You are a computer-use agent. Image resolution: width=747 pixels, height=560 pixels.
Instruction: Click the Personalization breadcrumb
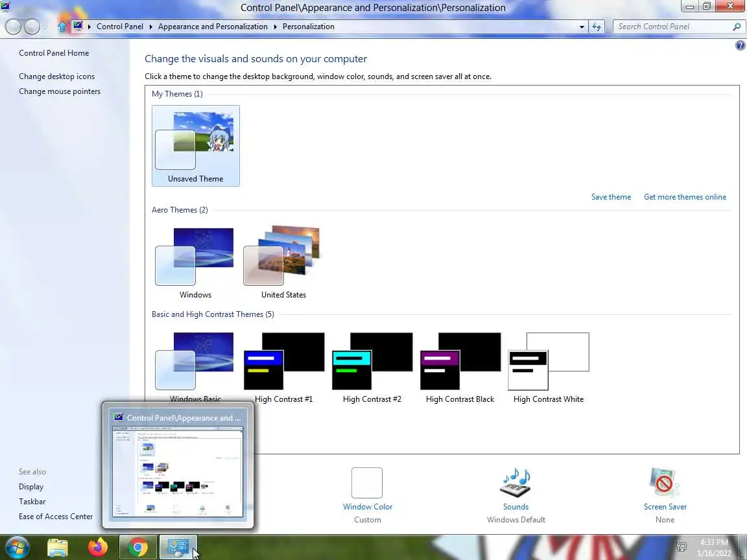click(308, 27)
